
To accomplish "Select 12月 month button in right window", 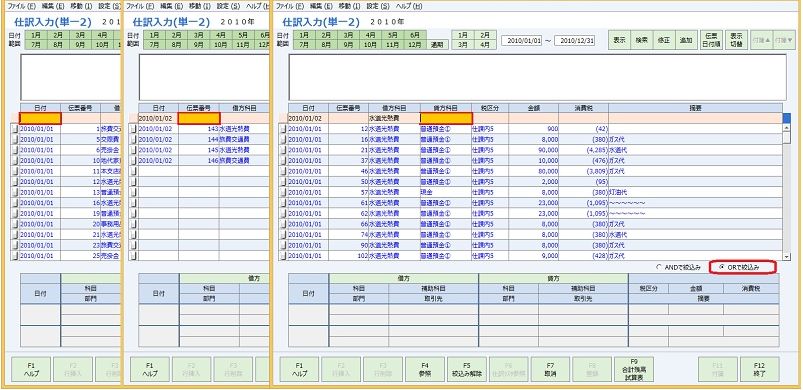I will coord(416,45).
